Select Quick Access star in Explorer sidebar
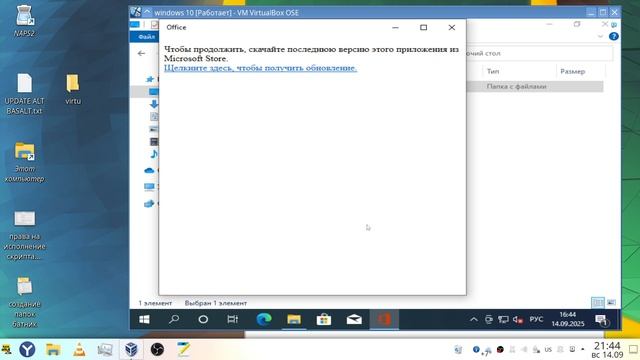The height and width of the screenshot is (360, 640). click(x=150, y=79)
